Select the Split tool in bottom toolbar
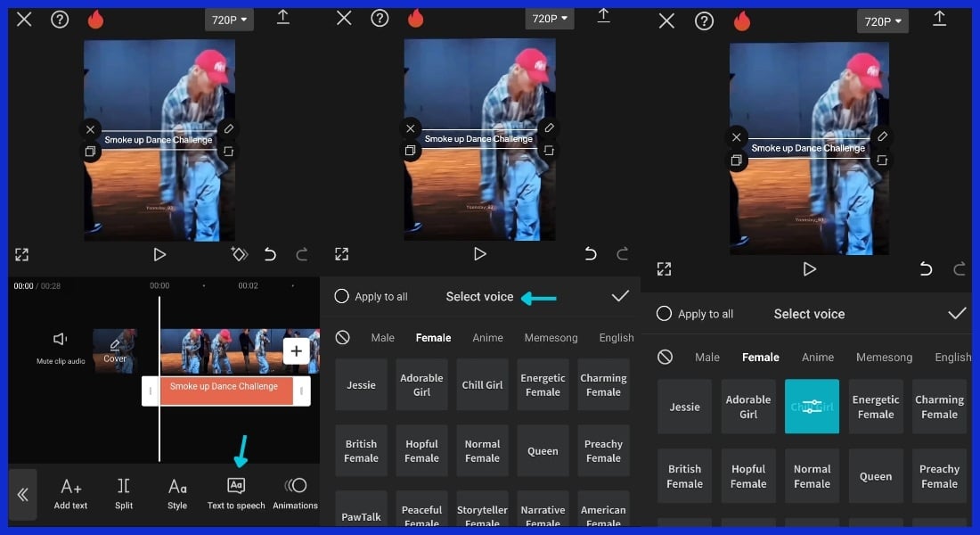The image size is (980, 535). pos(124,492)
